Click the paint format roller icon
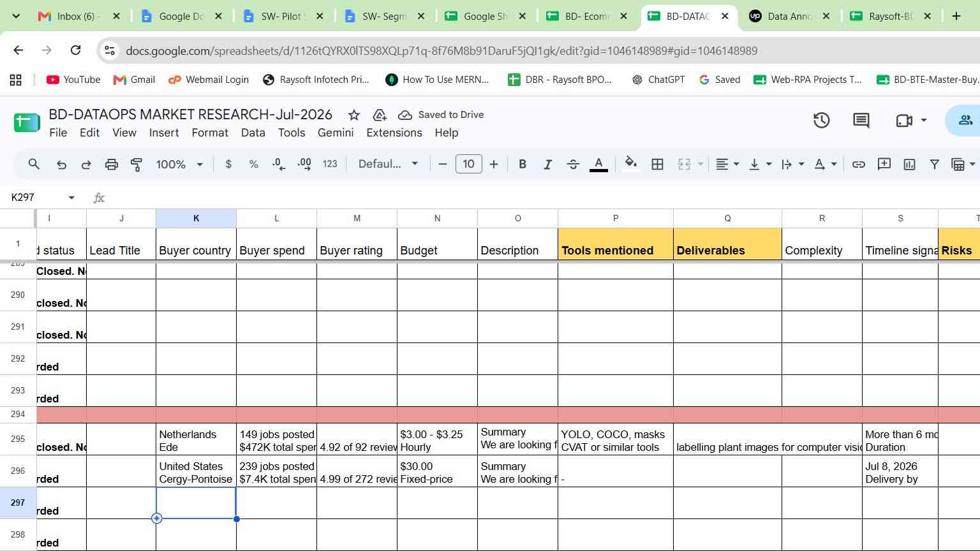The width and height of the screenshot is (980, 551). (x=137, y=165)
